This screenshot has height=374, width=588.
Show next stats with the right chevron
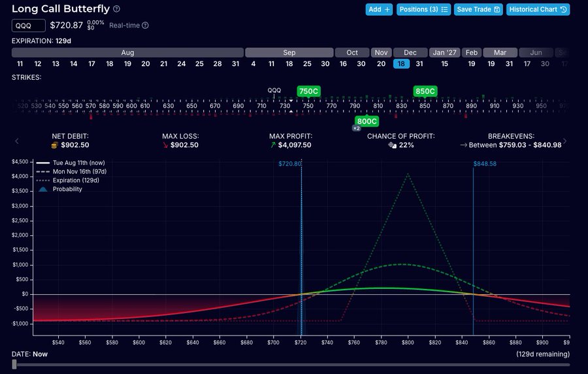pos(564,141)
